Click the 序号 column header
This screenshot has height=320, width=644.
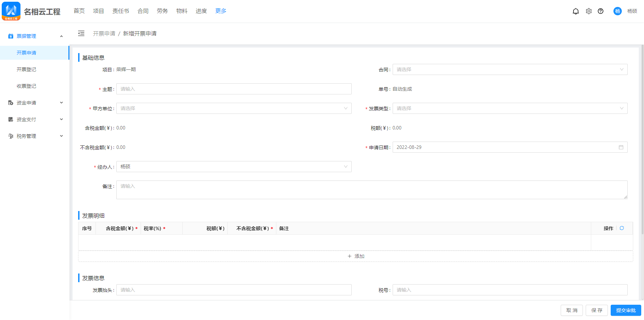(87, 228)
